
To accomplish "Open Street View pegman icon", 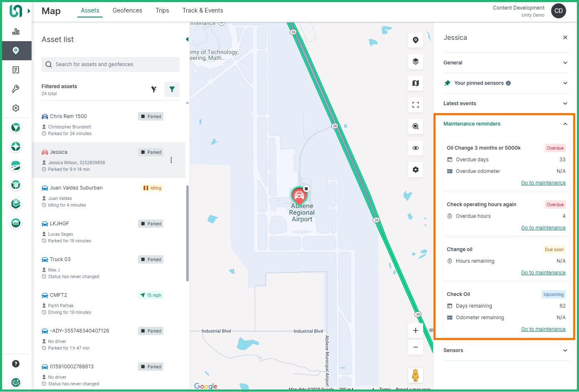I will (415, 375).
